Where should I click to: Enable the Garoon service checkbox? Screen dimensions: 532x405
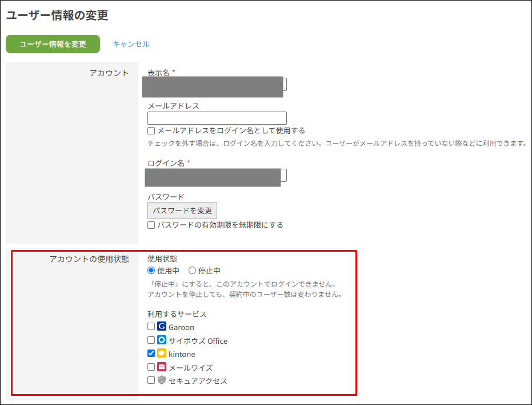151,327
